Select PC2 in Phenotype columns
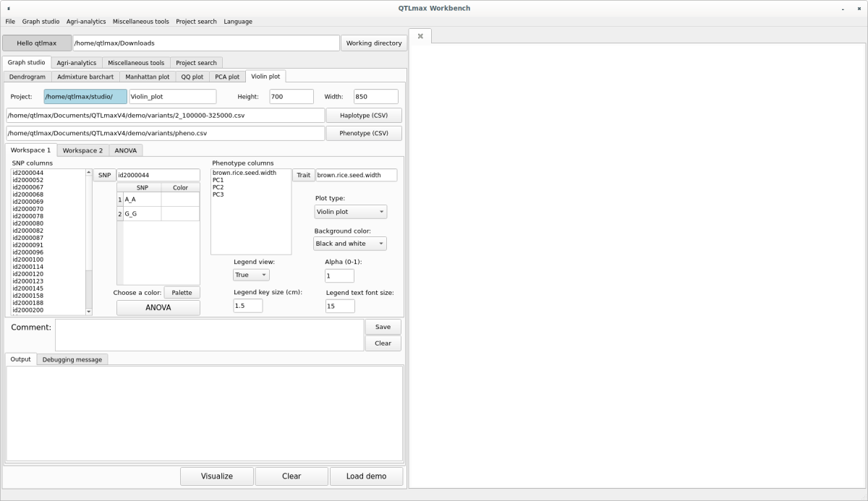 pos(218,187)
